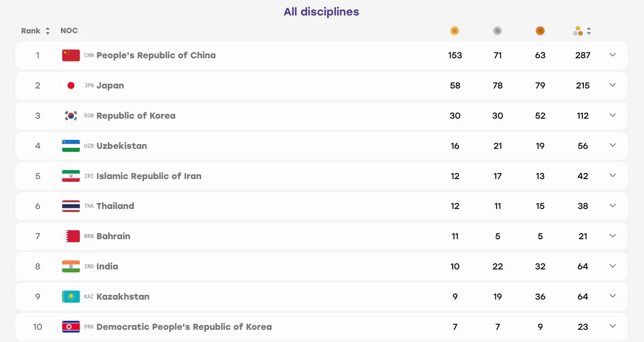Click the Republic of Korea flag
Viewport: 644px width, 342px height.
click(x=71, y=116)
